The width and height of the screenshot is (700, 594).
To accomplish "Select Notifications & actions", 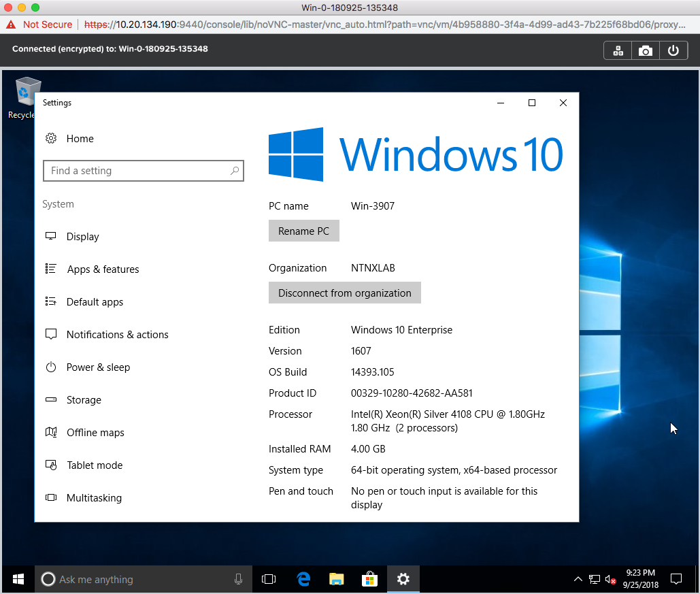I will [x=118, y=334].
